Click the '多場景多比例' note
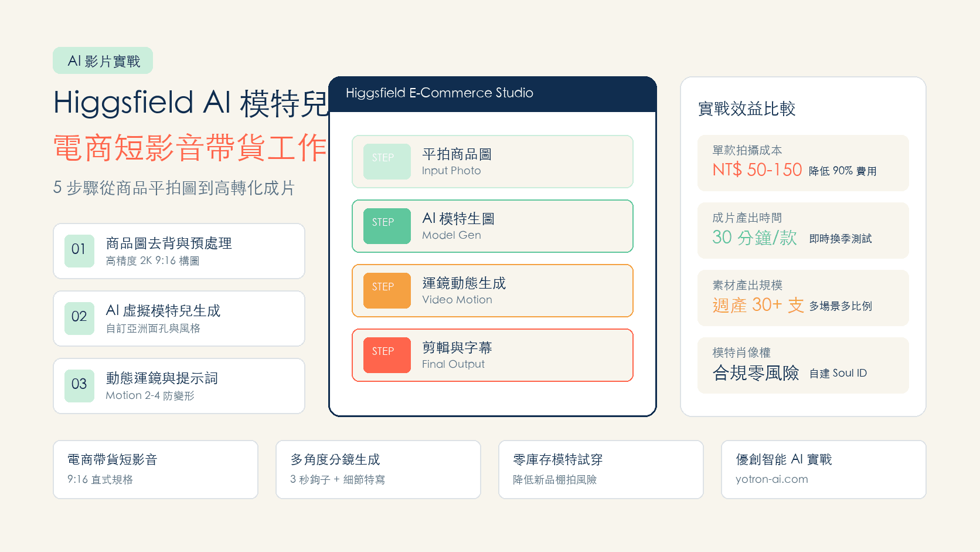The width and height of the screenshot is (980, 552). tap(841, 306)
